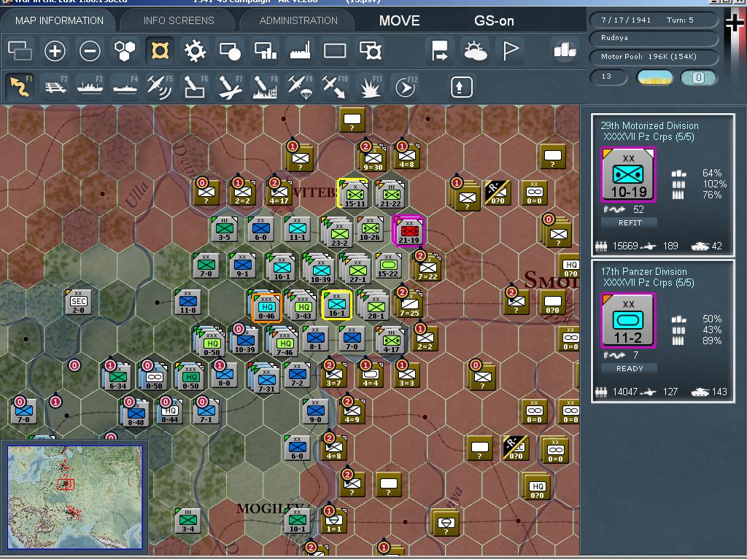Select Amphibious transport mode (F4) icon

(x=125, y=87)
